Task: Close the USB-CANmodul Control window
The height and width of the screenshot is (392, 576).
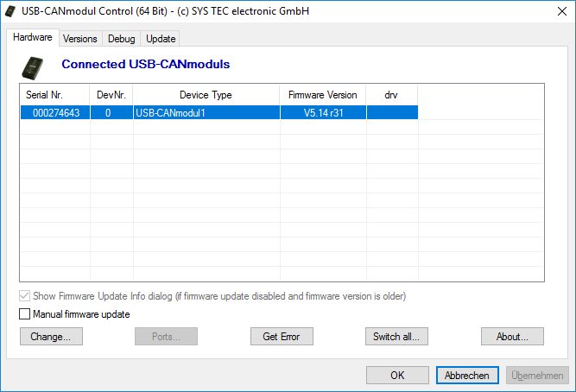Action: pos(561,11)
